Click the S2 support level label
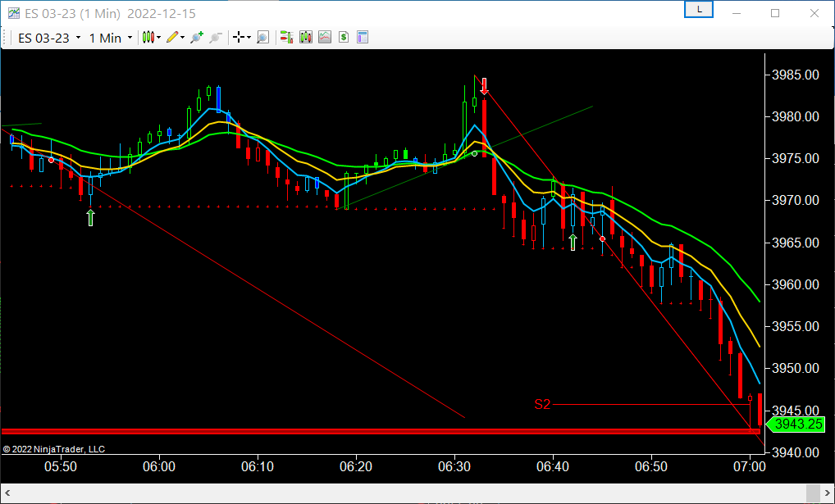Image resolution: width=835 pixels, height=504 pixels. coord(542,405)
